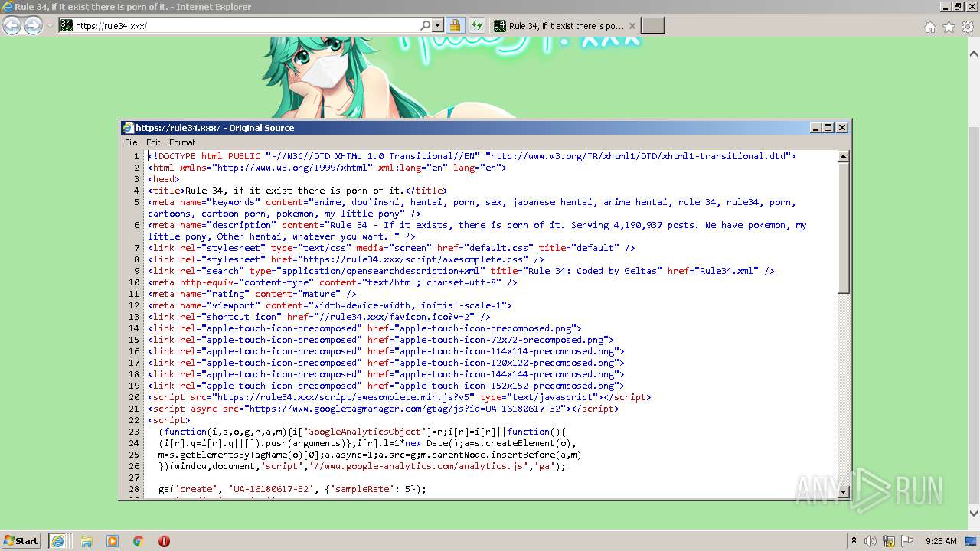Expand the address bar autocomplete dropdown arrow

(438, 25)
